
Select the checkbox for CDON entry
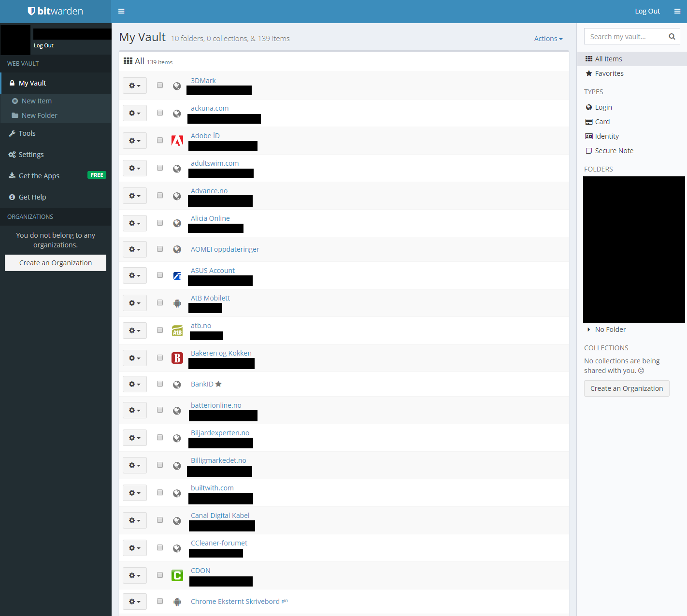[x=160, y=575]
